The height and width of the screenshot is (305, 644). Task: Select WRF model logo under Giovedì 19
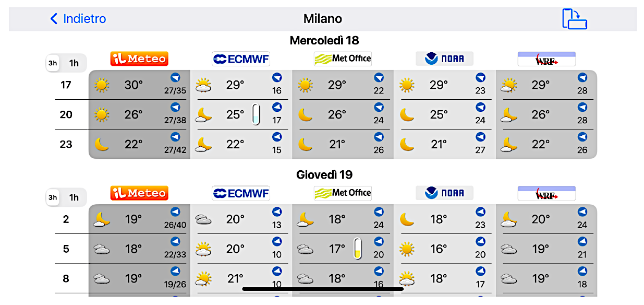click(546, 193)
